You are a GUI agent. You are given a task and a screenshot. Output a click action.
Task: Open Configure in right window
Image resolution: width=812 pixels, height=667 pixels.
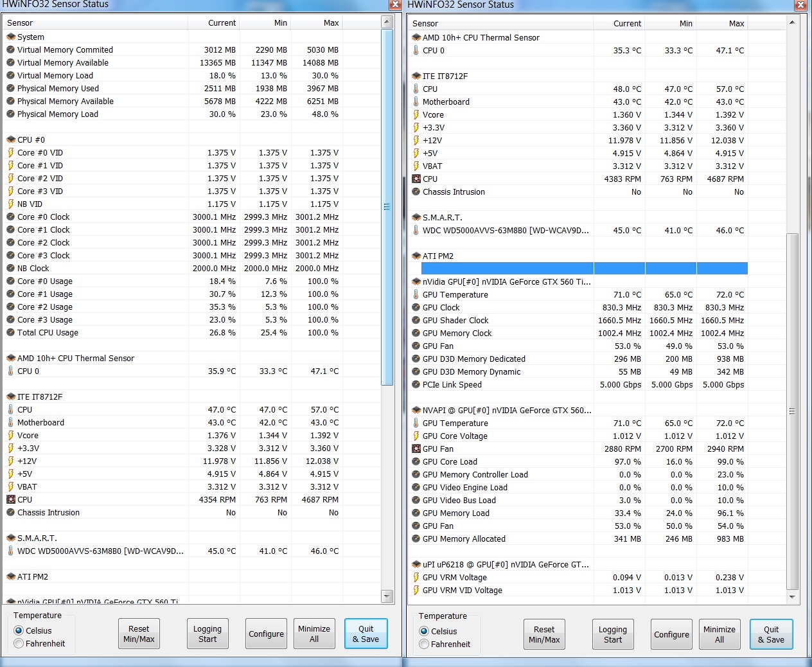[x=672, y=635]
